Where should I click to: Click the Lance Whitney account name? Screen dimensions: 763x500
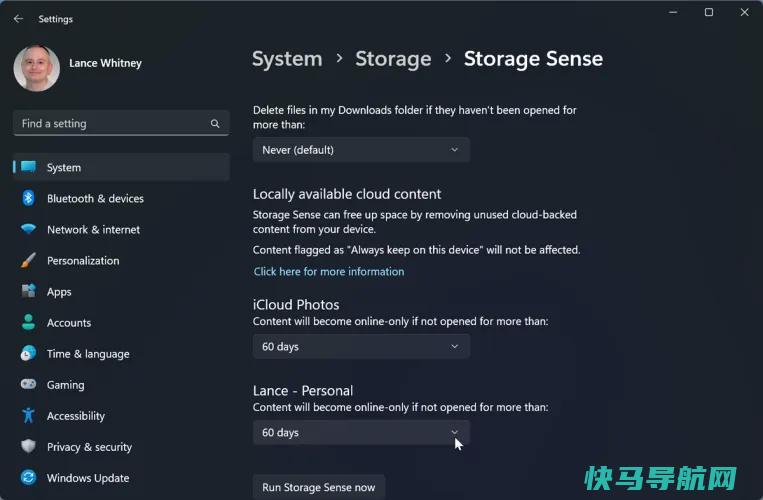pyautogui.click(x=106, y=63)
